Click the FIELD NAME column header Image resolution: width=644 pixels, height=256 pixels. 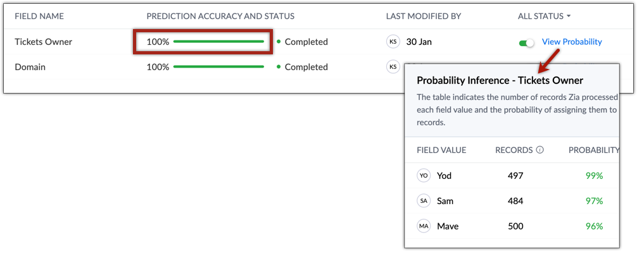coord(39,16)
